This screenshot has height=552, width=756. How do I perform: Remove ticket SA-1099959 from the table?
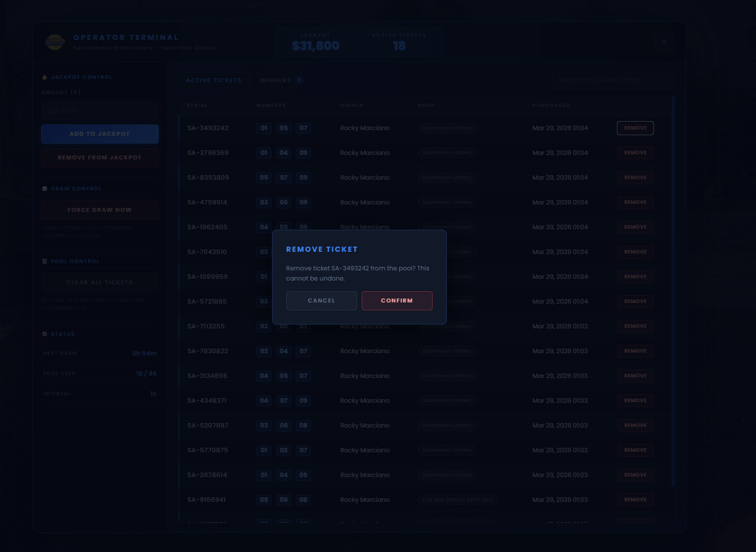click(x=635, y=277)
